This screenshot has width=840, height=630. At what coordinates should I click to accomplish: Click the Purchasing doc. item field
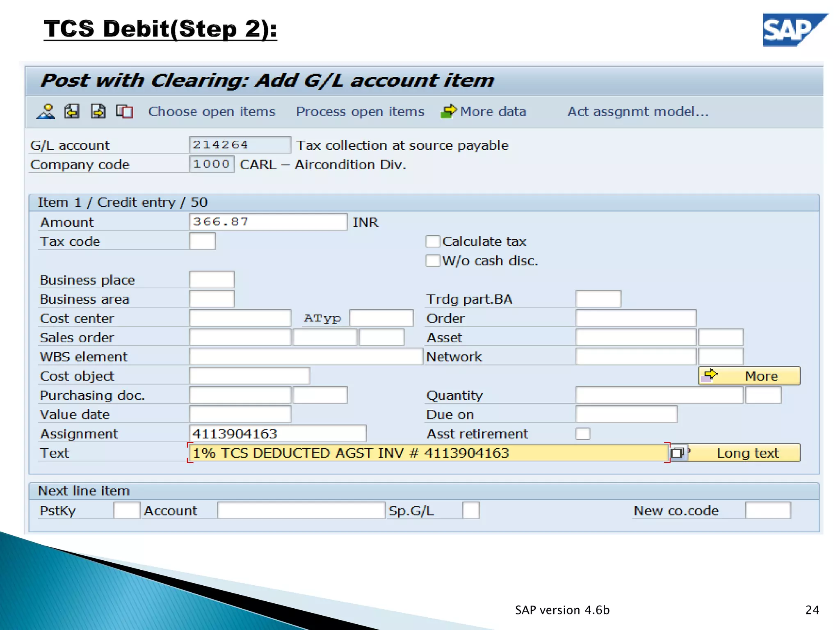tap(320, 395)
